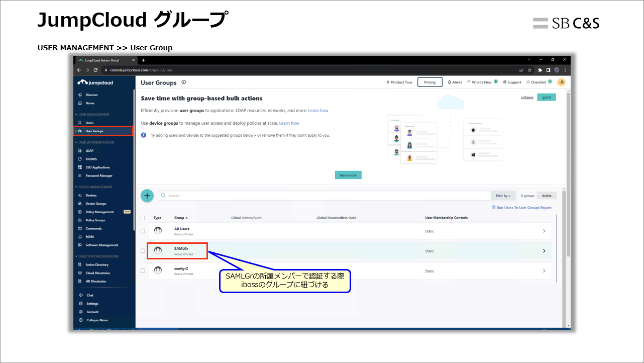Click the group Search field
The width and height of the screenshot is (644, 363).
325,196
